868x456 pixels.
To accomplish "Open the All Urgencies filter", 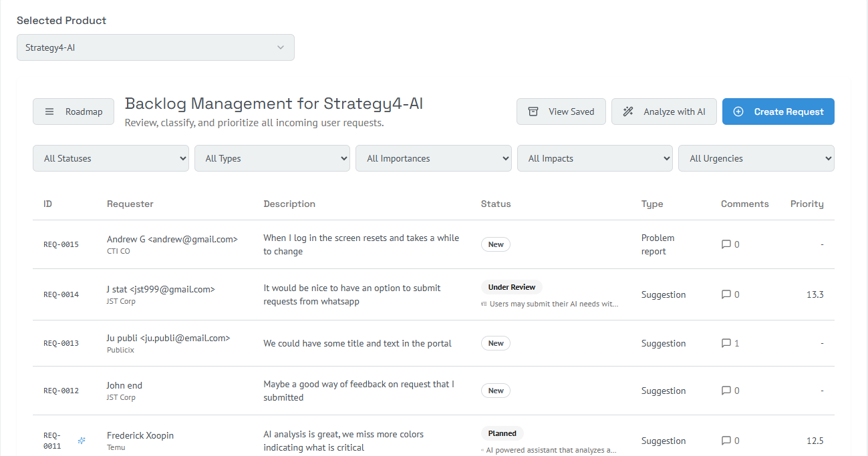I will [x=756, y=158].
